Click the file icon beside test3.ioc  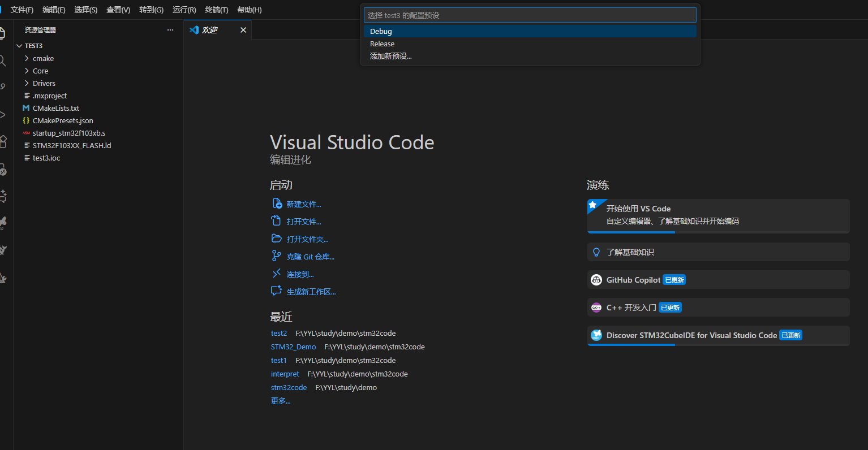[x=27, y=158]
